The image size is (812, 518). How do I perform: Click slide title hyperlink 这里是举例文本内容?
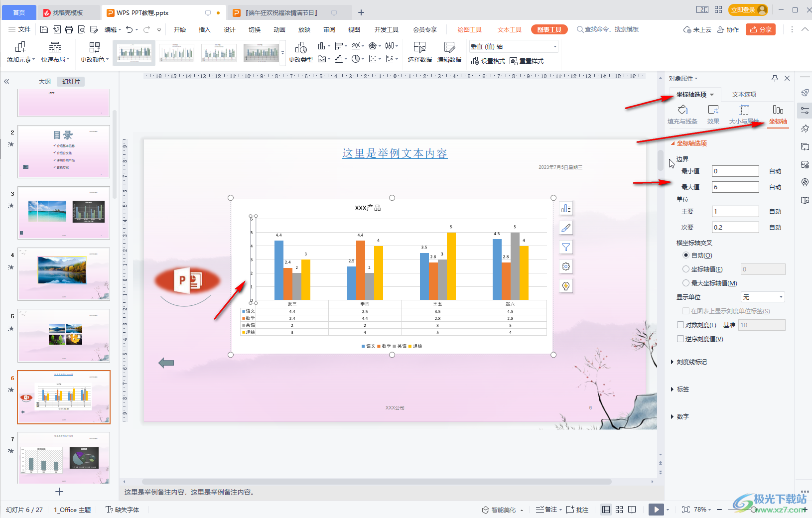pyautogui.click(x=395, y=153)
